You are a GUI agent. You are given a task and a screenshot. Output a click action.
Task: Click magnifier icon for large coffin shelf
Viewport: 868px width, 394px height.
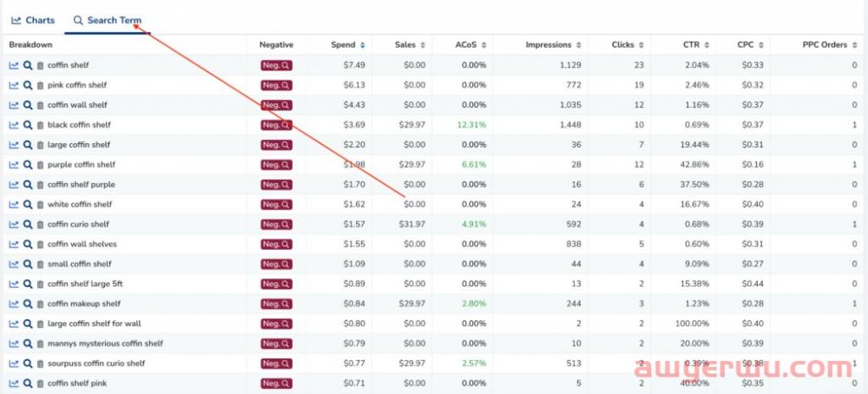pyautogui.click(x=28, y=145)
